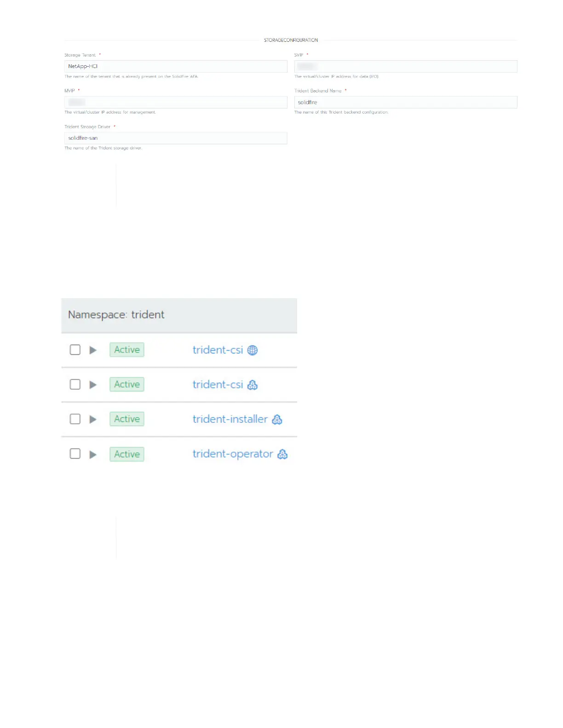Click the SVIP field label

click(x=299, y=55)
